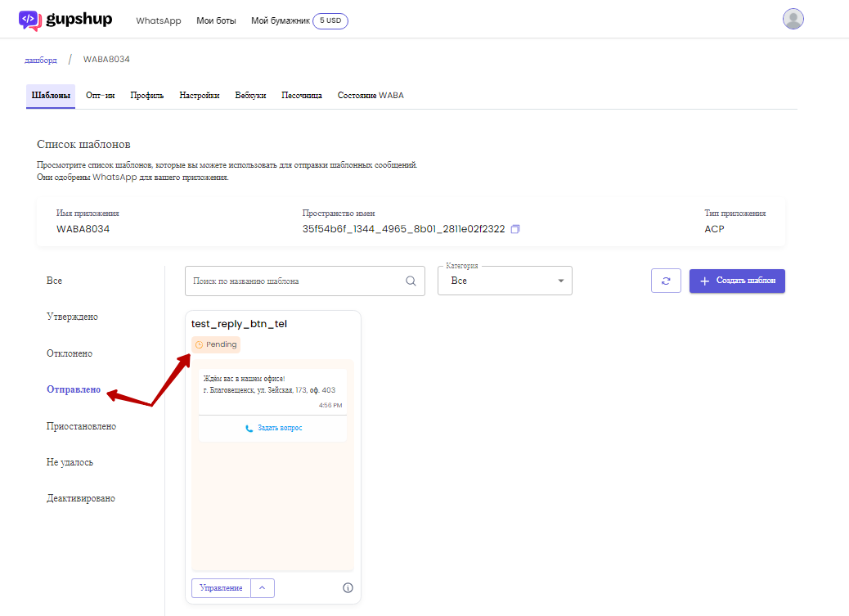Expand the Управление chevron menu

coord(263,588)
